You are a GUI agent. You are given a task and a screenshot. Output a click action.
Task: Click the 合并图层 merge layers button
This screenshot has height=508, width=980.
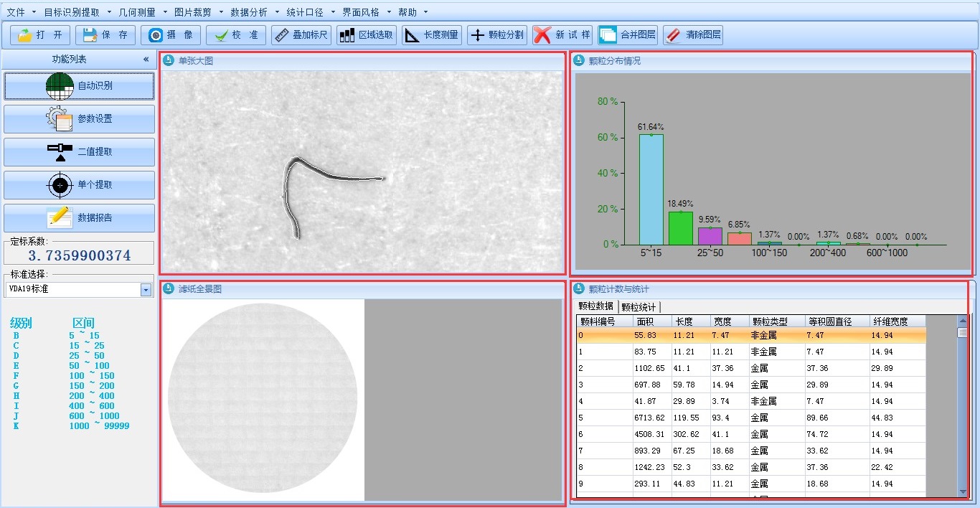[x=628, y=35]
